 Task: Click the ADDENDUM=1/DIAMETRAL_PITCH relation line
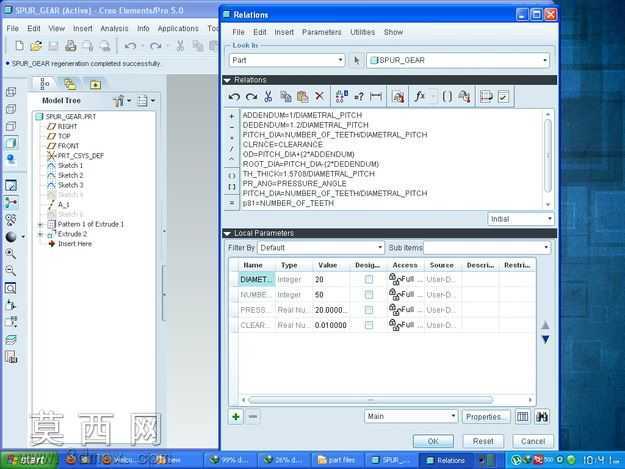point(302,115)
